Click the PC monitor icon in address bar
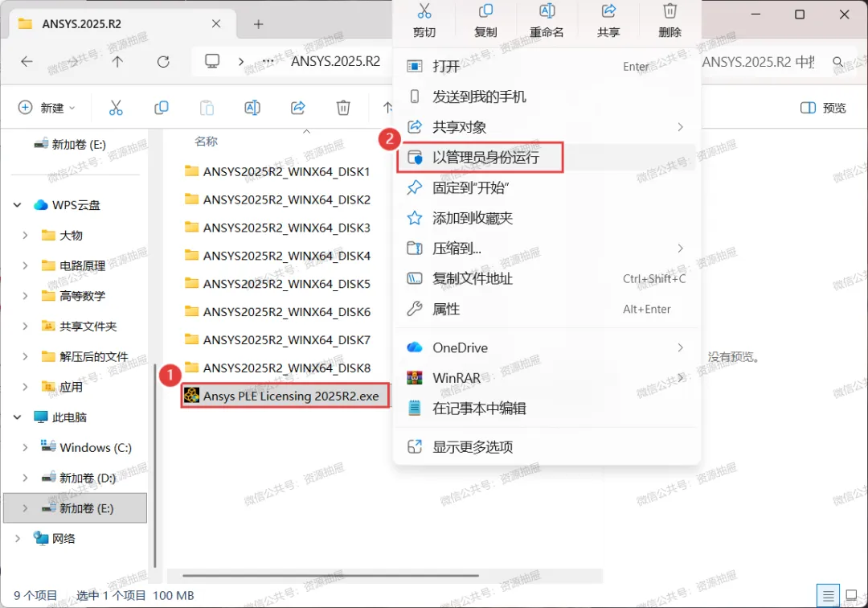 [x=212, y=61]
